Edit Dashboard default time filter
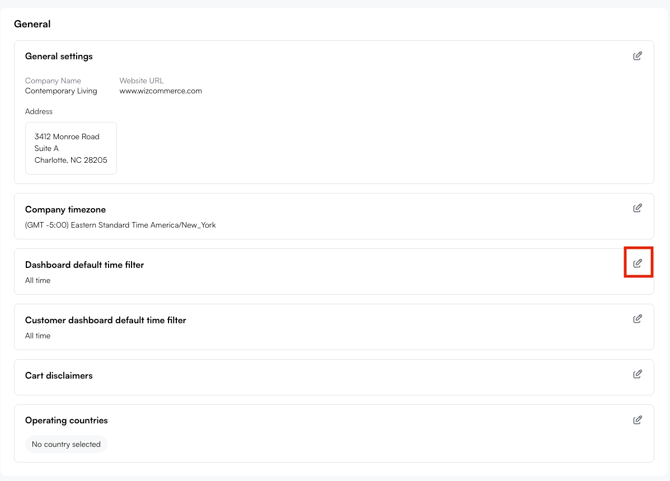670x481 pixels. coord(637,263)
